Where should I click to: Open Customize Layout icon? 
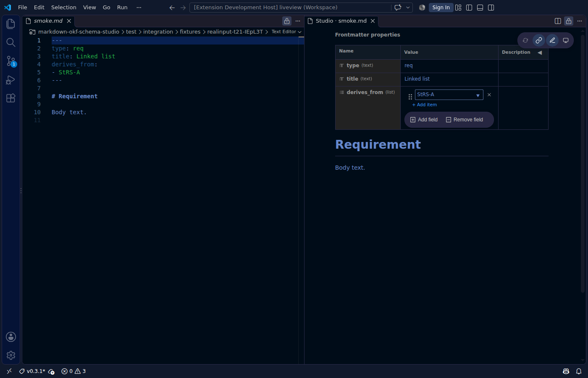458,8
